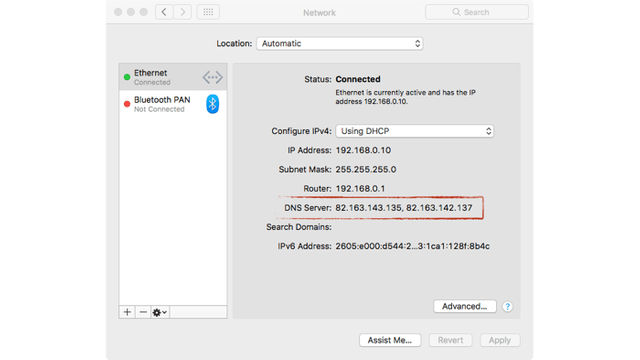Go back with the left arrow button
The height and width of the screenshot is (360, 640).
[164, 12]
